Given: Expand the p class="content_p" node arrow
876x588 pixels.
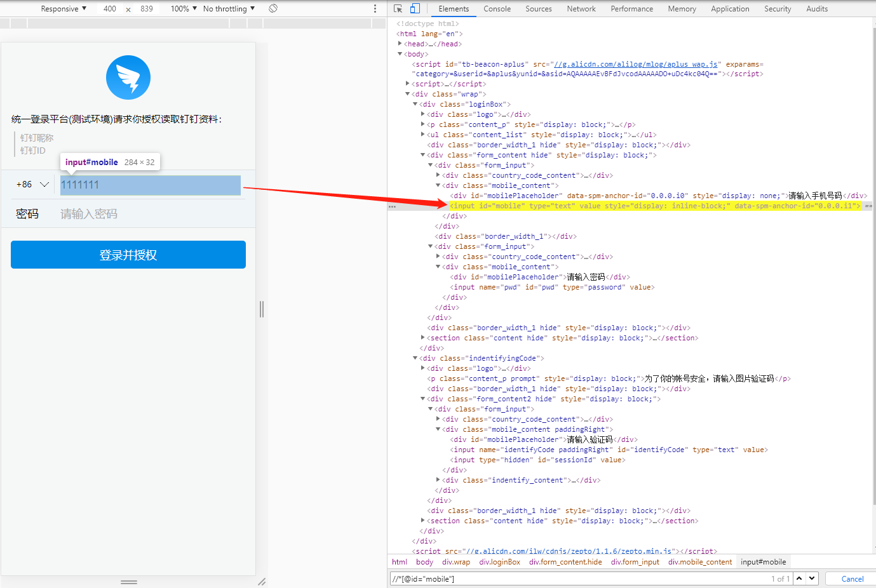Looking at the screenshot, I should click(423, 124).
